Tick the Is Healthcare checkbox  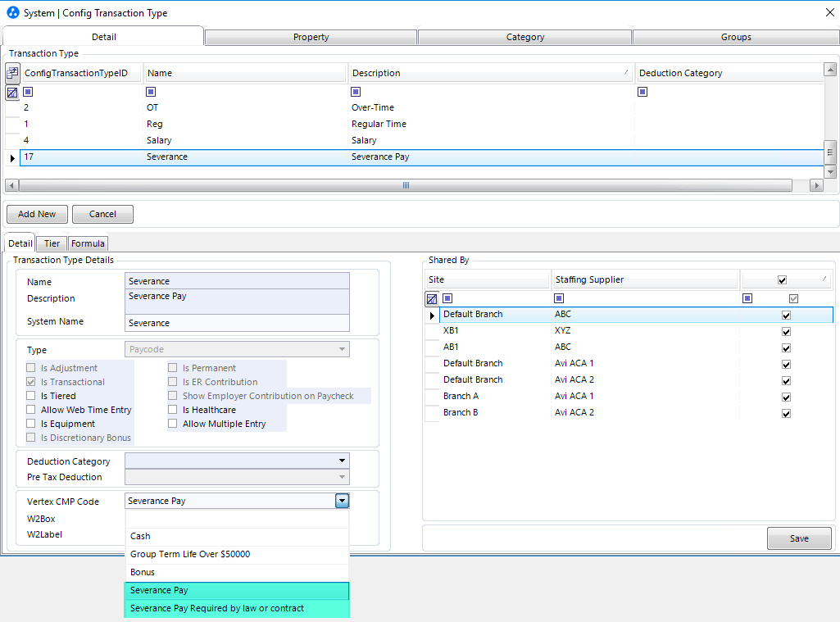172,410
